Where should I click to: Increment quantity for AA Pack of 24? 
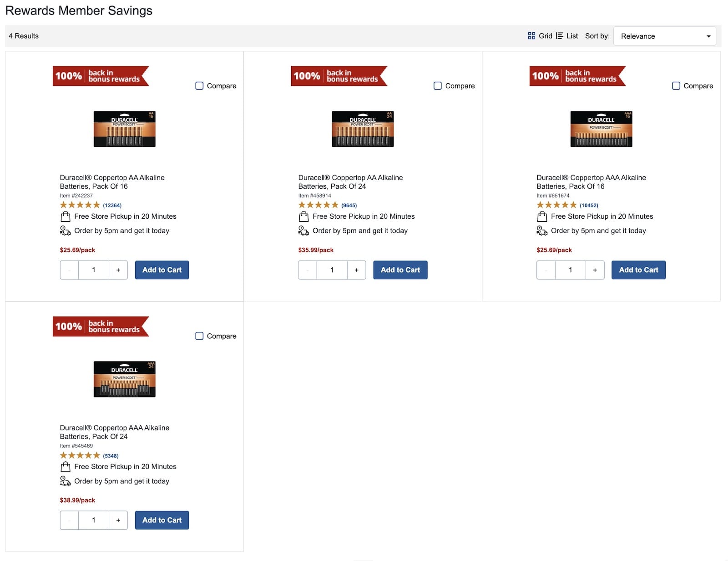click(x=356, y=270)
